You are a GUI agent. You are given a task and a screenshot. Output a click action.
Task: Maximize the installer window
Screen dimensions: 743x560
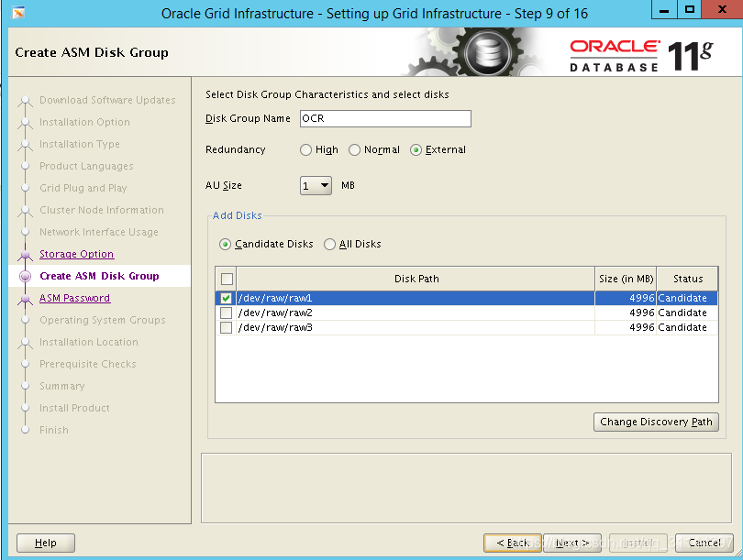pyautogui.click(x=690, y=9)
